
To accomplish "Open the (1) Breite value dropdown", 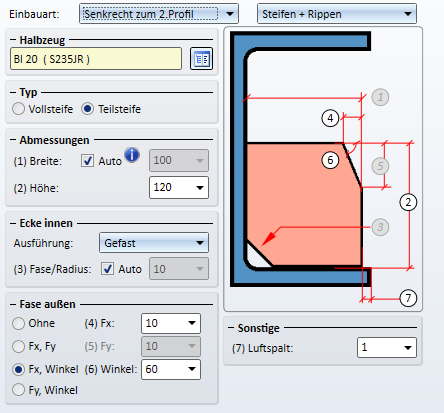I will click(179, 160).
